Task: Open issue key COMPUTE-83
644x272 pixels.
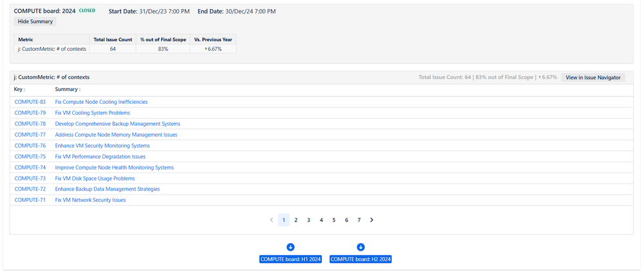Action: [30, 102]
